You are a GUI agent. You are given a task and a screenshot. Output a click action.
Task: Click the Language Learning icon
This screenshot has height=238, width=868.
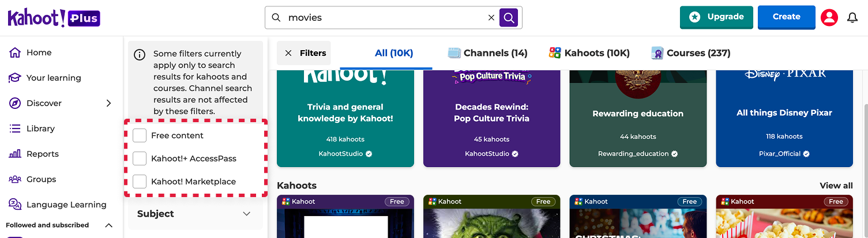coord(15,205)
